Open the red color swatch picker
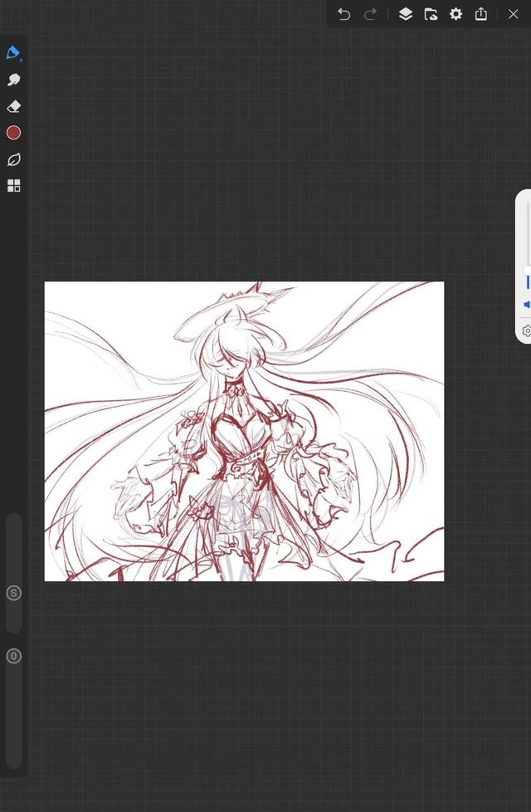531x812 pixels. 13,133
